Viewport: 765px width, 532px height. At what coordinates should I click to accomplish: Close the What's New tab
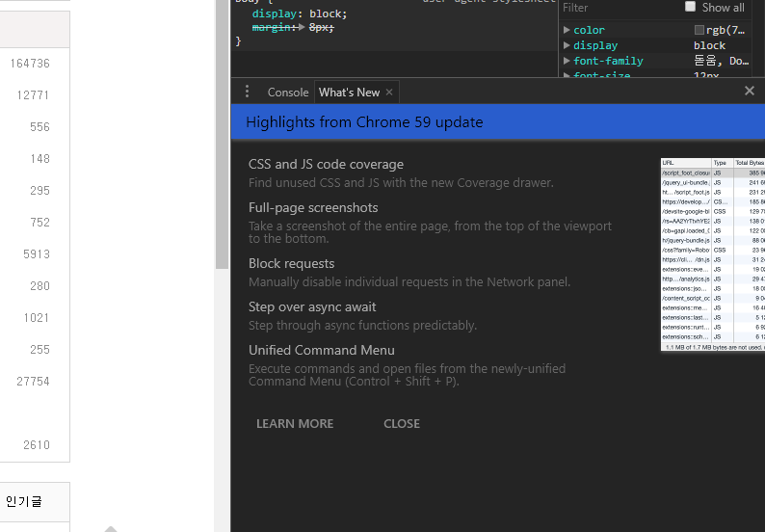coord(389,93)
